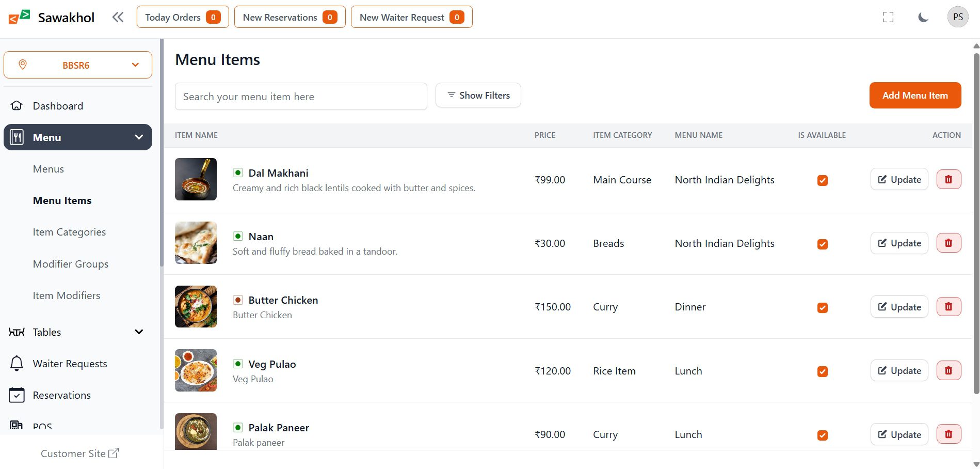The image size is (980, 469).
Task: Collapse the sidebar with double-chevron icon
Action: tap(118, 17)
